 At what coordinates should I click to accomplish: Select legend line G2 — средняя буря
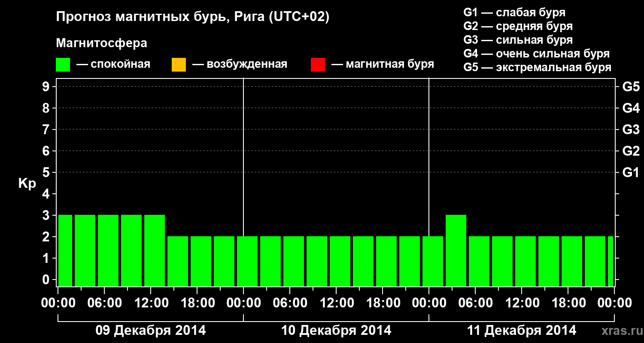point(518,26)
